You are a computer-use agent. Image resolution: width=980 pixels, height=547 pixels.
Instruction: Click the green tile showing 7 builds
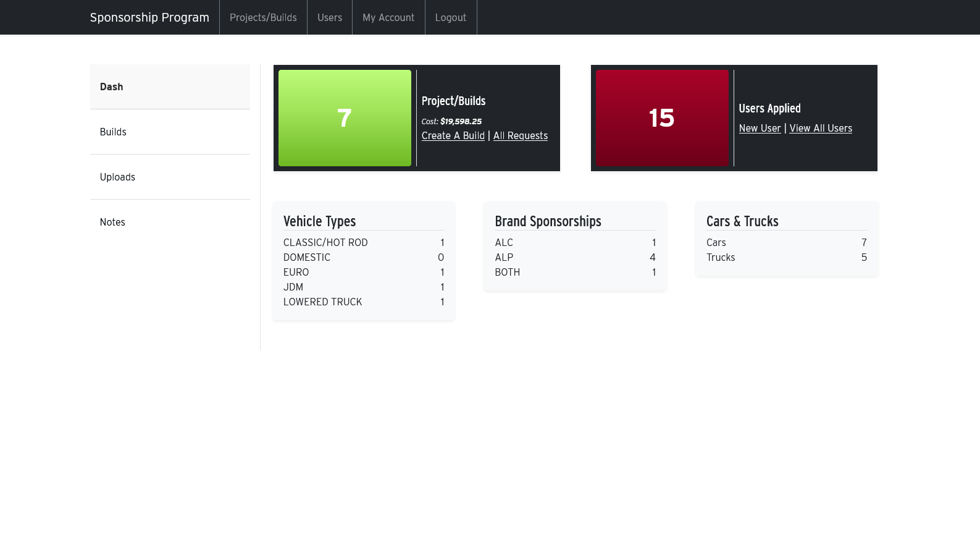click(345, 118)
